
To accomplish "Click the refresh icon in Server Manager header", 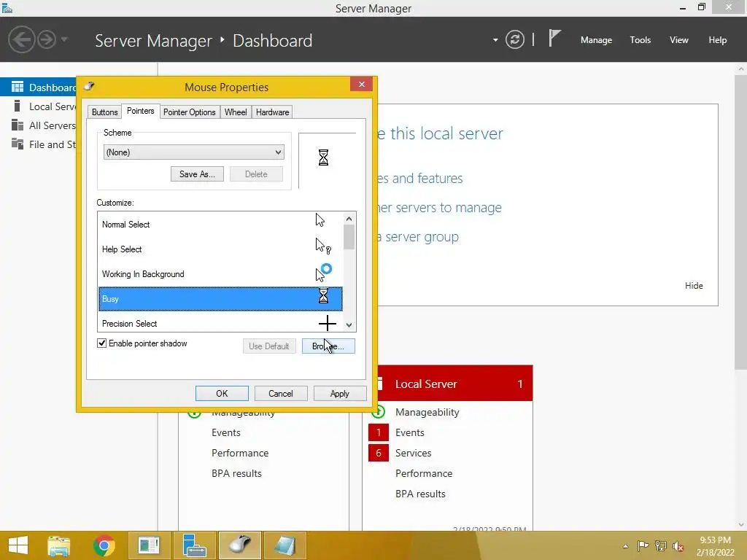I will 514,39.
